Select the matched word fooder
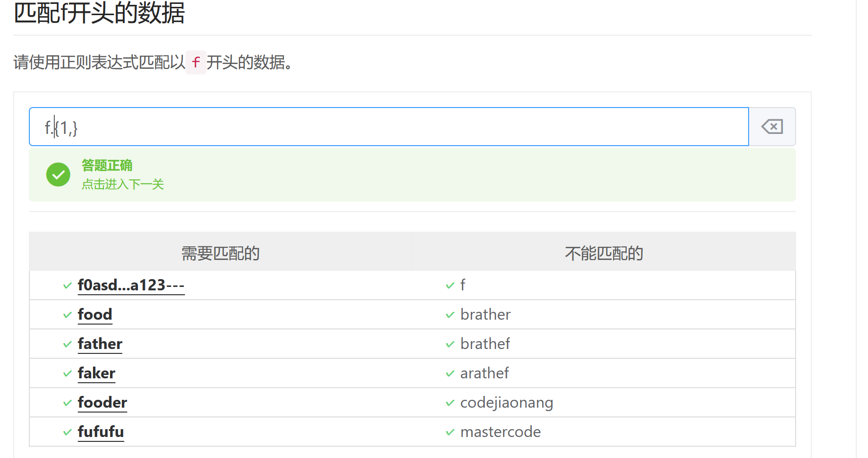Image resolution: width=868 pixels, height=458 pixels. click(x=102, y=402)
